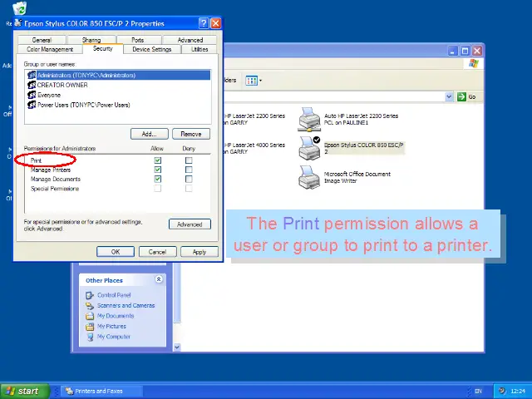Click Advanced button for special permissions
This screenshot has width=532, height=399.
190,224
